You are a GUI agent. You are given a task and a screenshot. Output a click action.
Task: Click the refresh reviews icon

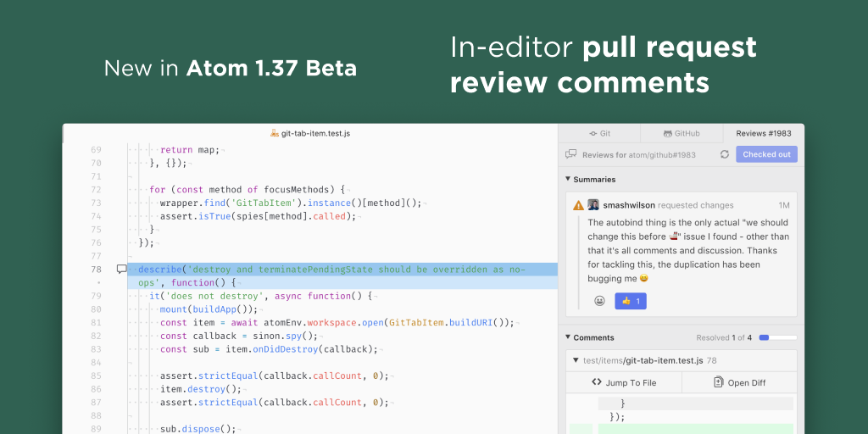pos(724,154)
